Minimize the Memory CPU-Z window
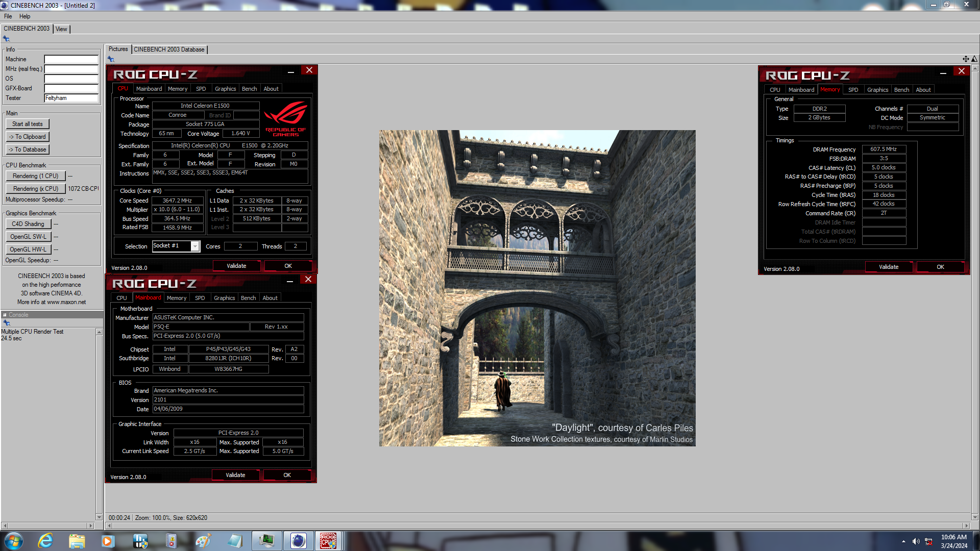 click(943, 73)
